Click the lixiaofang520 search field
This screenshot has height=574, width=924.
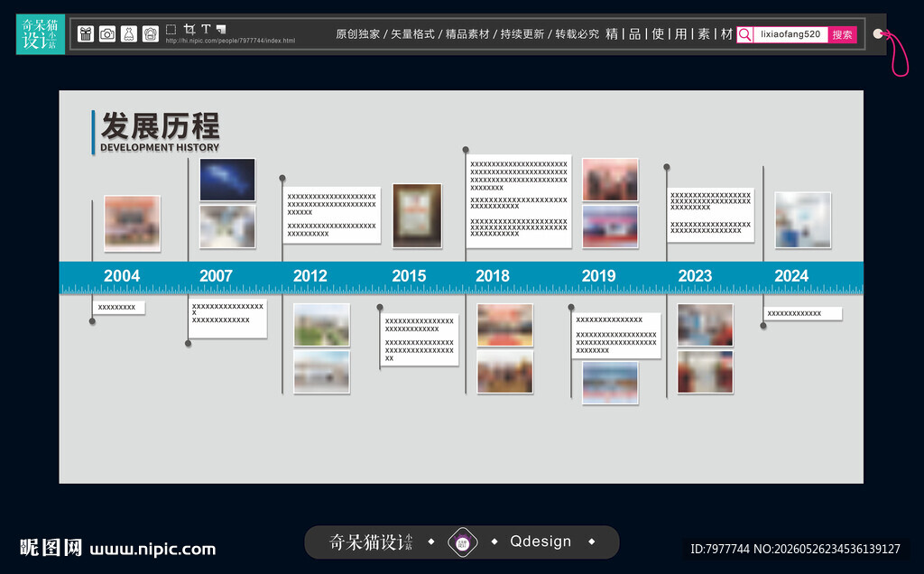coord(790,34)
